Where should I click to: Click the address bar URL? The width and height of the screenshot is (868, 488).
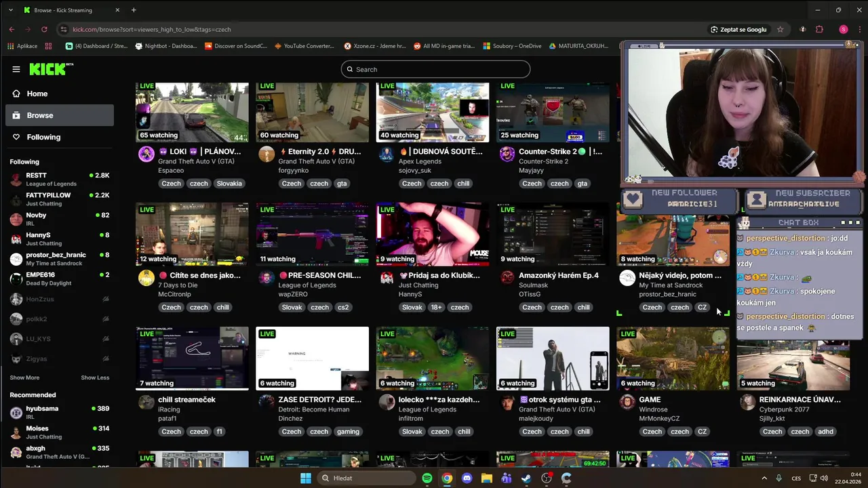[x=152, y=29]
